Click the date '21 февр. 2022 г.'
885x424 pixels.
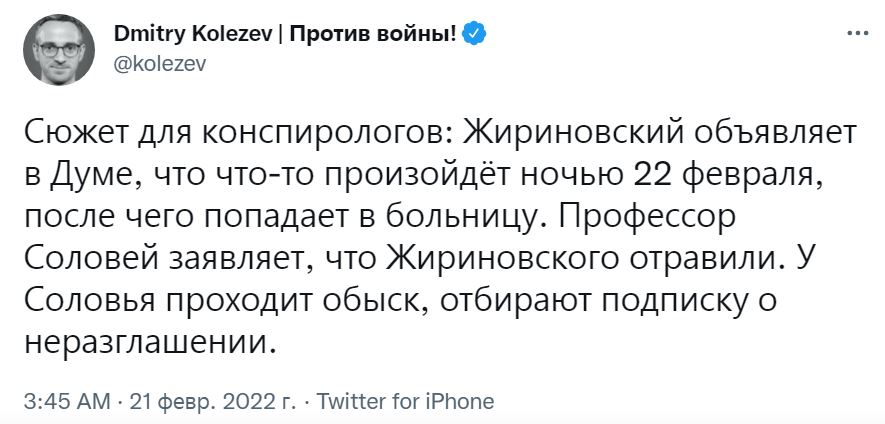click(212, 401)
